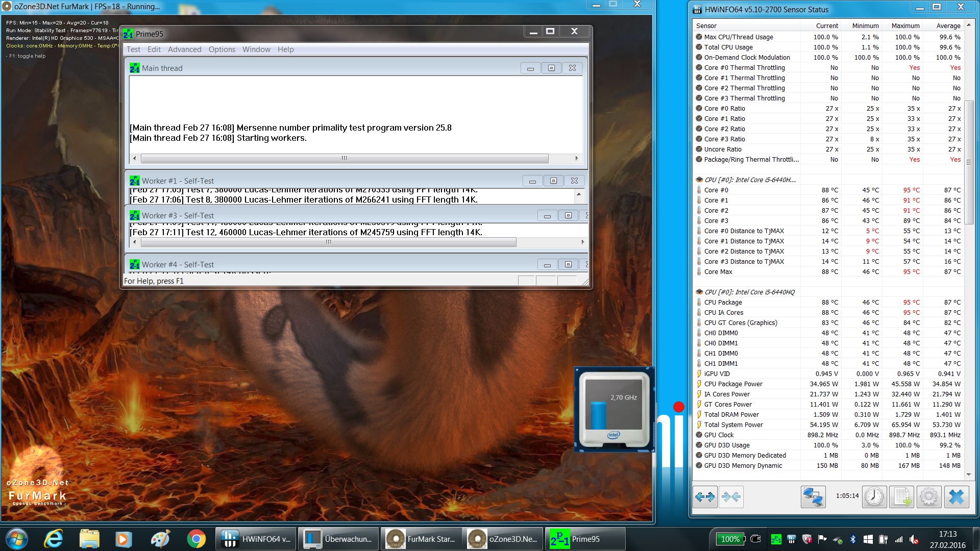Open the Options menu in Prime95
The width and height of the screenshot is (980, 551).
(x=222, y=49)
